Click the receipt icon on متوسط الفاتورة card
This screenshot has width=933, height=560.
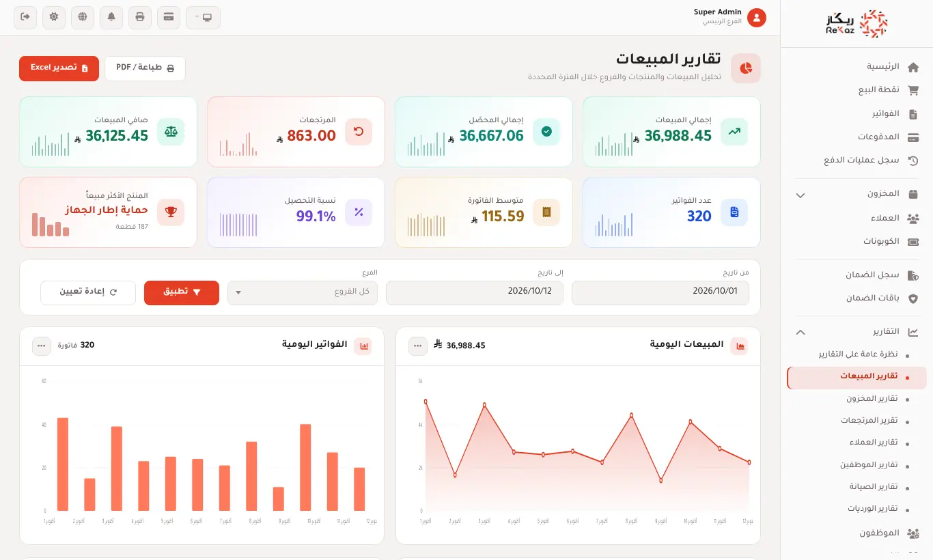coord(546,212)
